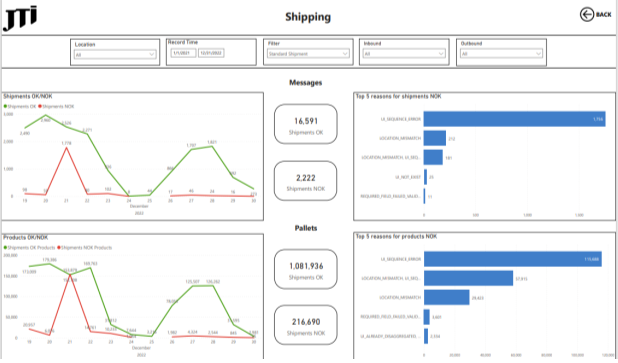
Task: Click the Products OK/NOK chart title
Action: pyautogui.click(x=26, y=237)
